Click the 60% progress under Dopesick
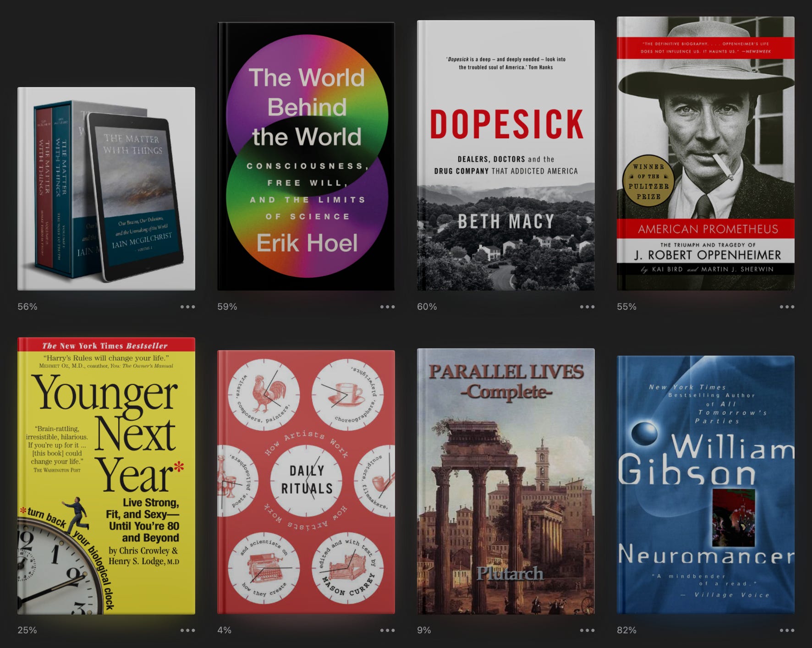 [427, 307]
